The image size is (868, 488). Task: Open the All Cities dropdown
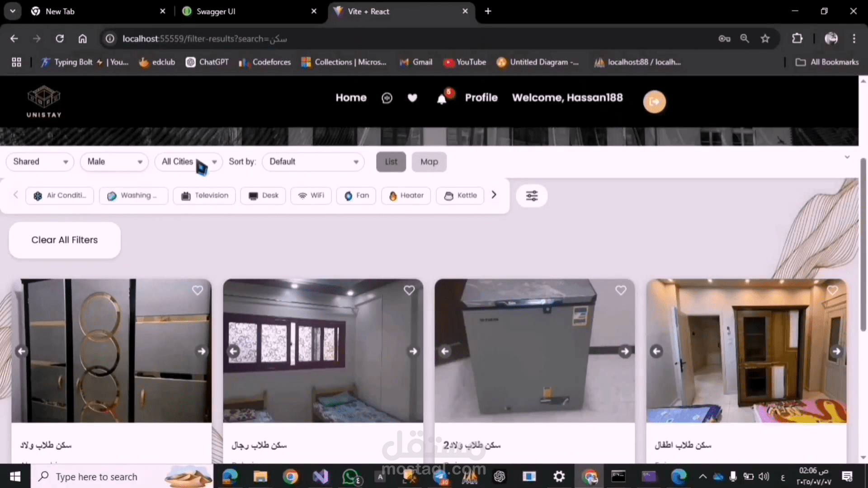pyautogui.click(x=189, y=162)
